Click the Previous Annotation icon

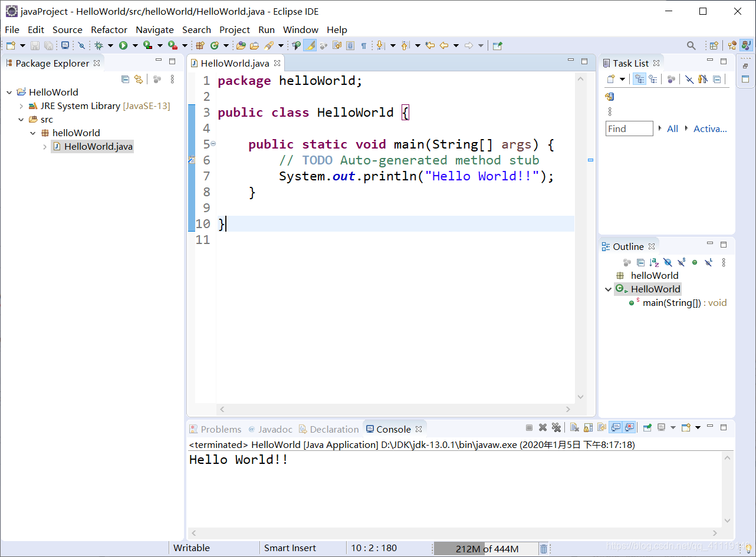click(x=405, y=45)
